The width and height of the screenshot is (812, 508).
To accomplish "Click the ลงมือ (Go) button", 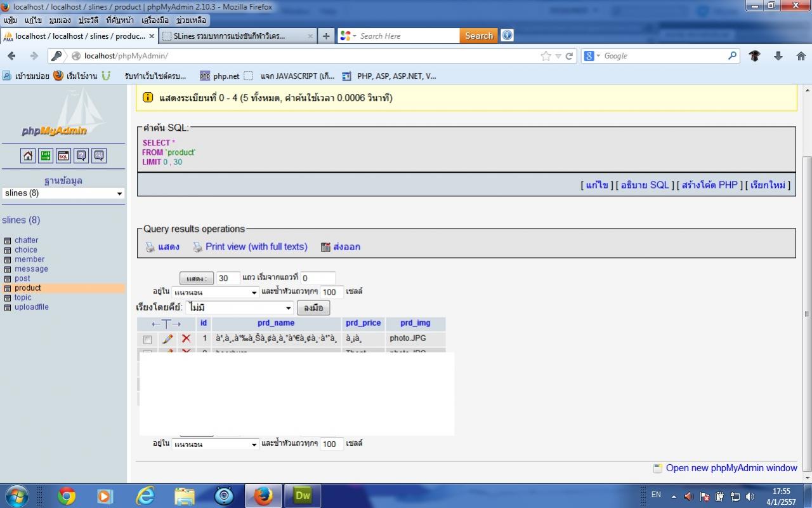I will tap(313, 308).
